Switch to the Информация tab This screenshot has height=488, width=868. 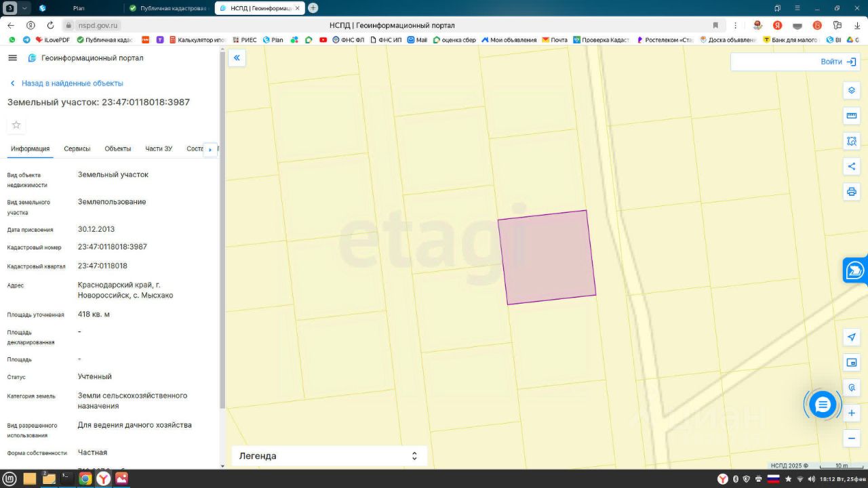click(x=30, y=148)
